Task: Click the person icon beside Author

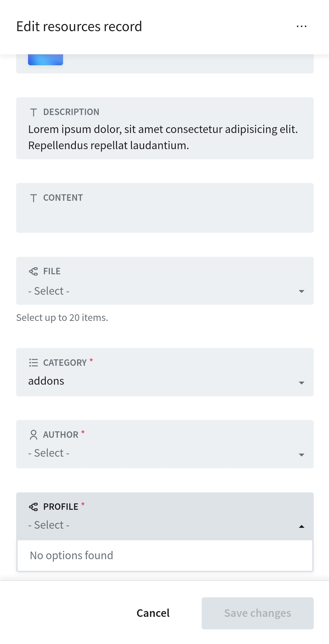Action: point(34,434)
